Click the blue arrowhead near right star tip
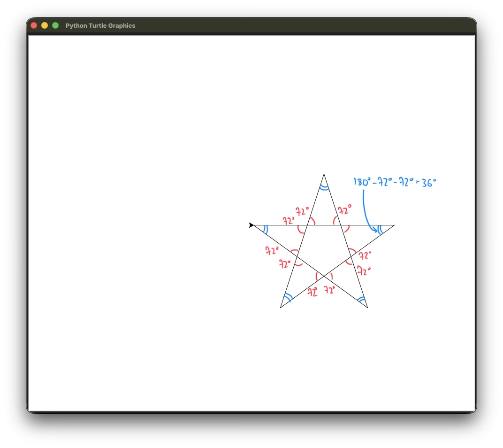Screen dimensions: 503x448 [375, 230]
